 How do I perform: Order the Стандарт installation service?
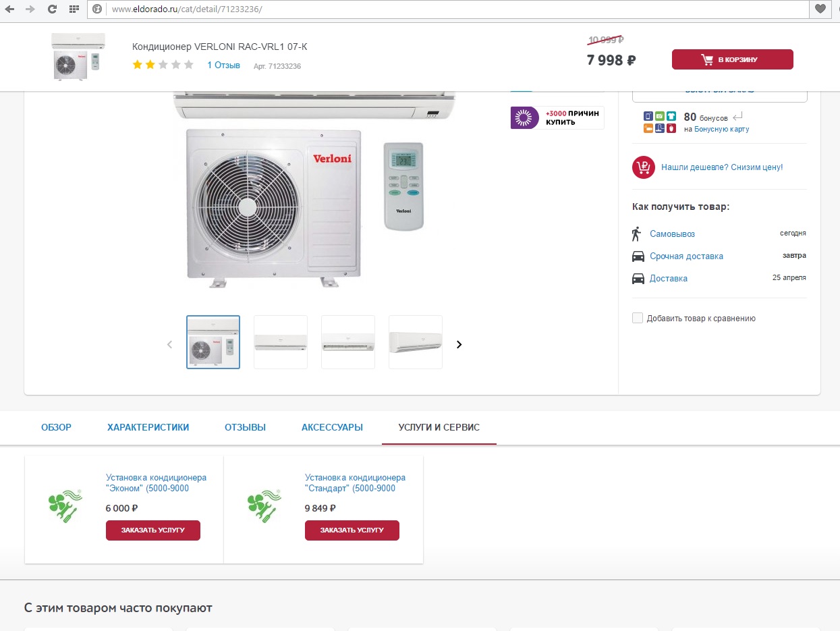[352, 530]
